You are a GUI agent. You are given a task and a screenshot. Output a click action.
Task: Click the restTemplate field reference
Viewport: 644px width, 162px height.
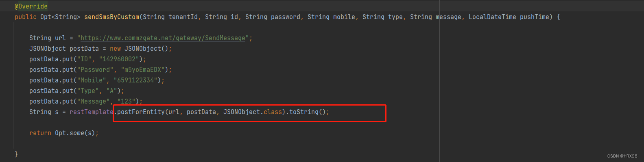coord(92,112)
